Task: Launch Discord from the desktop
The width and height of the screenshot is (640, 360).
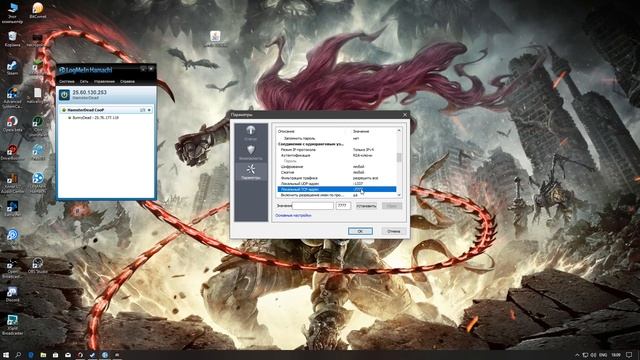Action: coord(12,294)
